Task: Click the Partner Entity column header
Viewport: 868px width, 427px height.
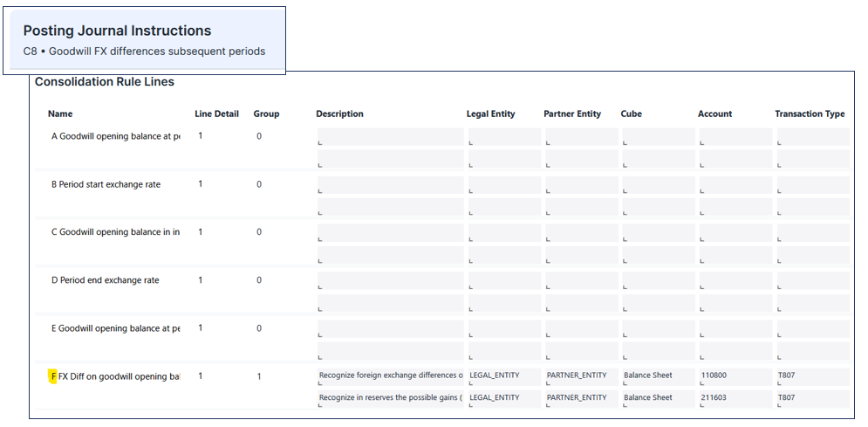Action: coord(572,114)
